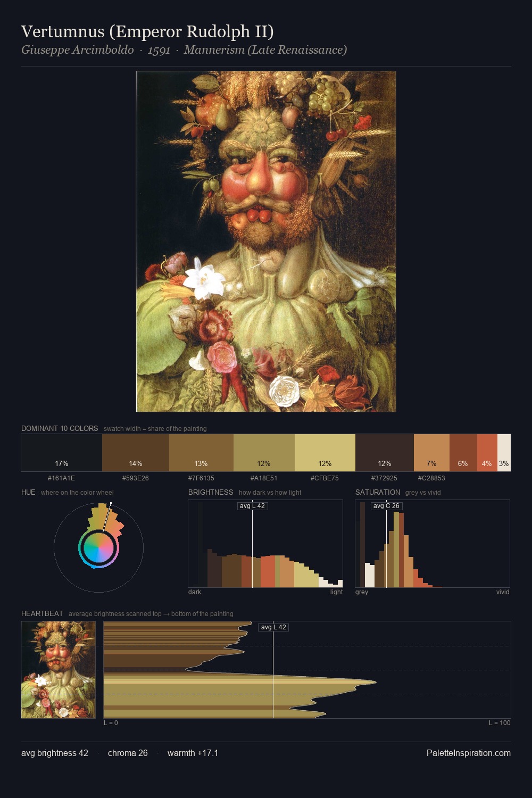The image size is (532, 798).
Task: Click the year 1591 in subtitle
Action: pyautogui.click(x=159, y=51)
